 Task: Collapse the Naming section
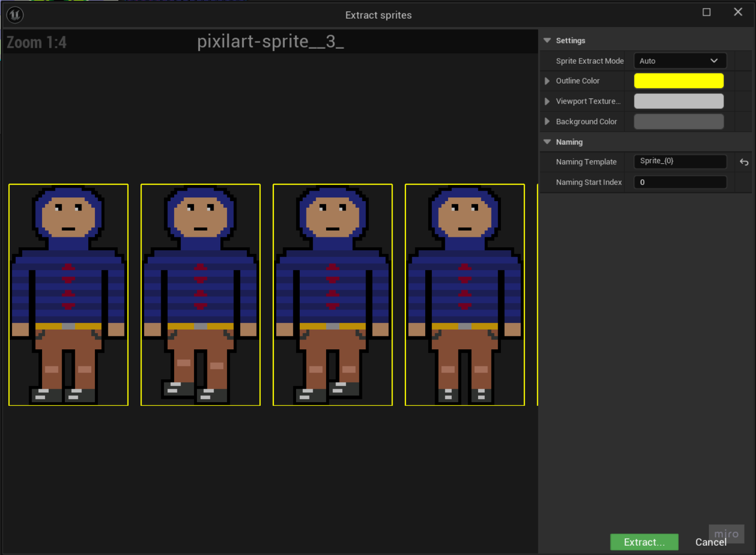(547, 142)
